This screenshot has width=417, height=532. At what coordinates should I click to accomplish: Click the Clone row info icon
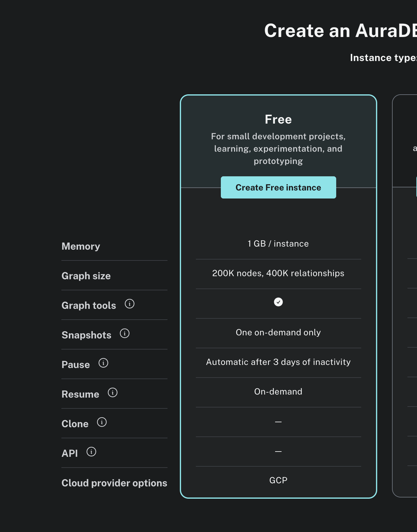(x=102, y=422)
